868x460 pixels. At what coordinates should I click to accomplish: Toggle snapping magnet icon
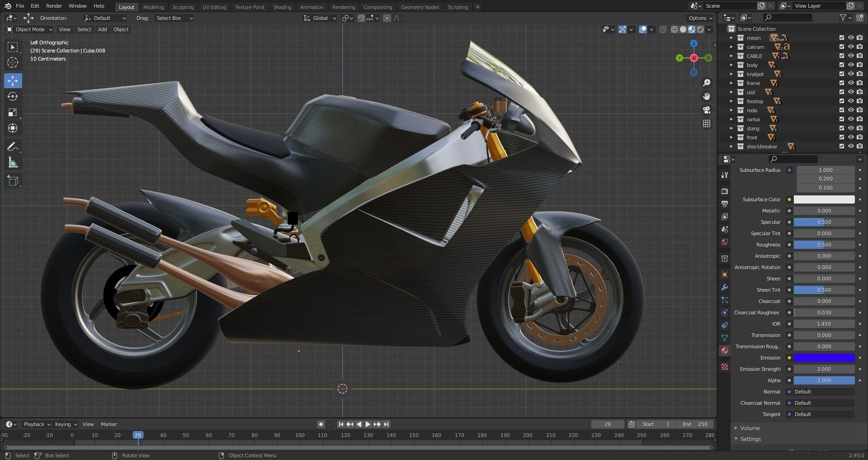(361, 18)
